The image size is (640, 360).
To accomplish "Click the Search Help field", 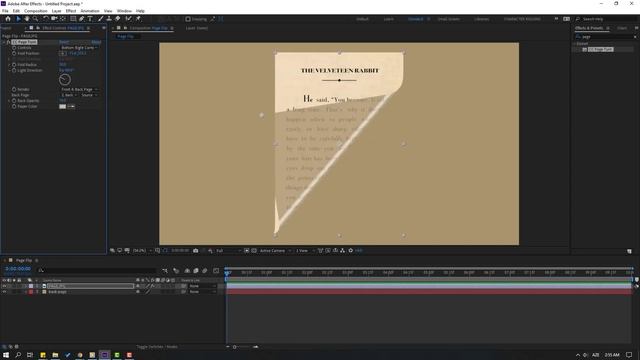I will [605, 19].
